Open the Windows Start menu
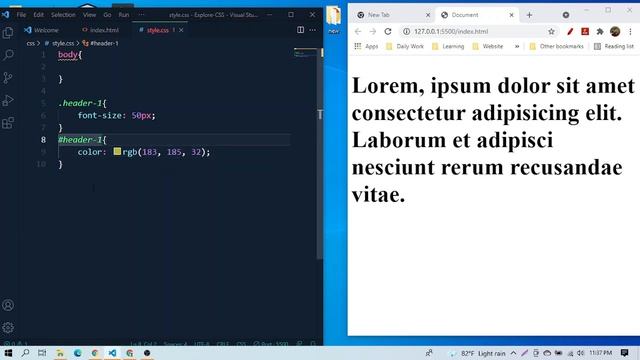The image size is (640, 360). (x=8, y=353)
